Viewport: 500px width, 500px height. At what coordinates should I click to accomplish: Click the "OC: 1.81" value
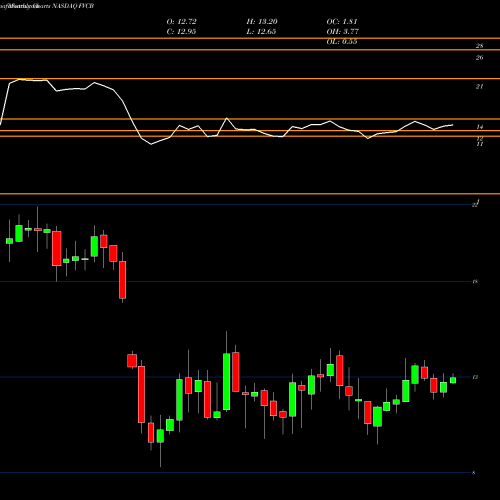pos(342,22)
